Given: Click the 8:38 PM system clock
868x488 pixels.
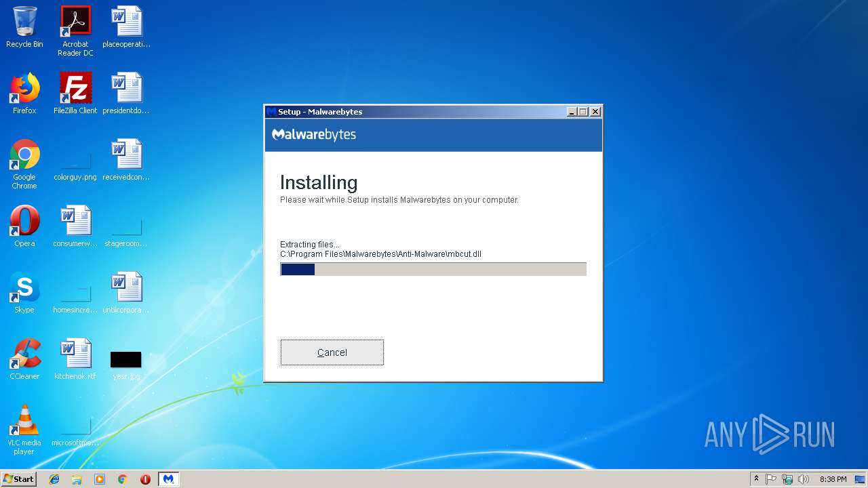Looking at the screenshot, I should (833, 479).
